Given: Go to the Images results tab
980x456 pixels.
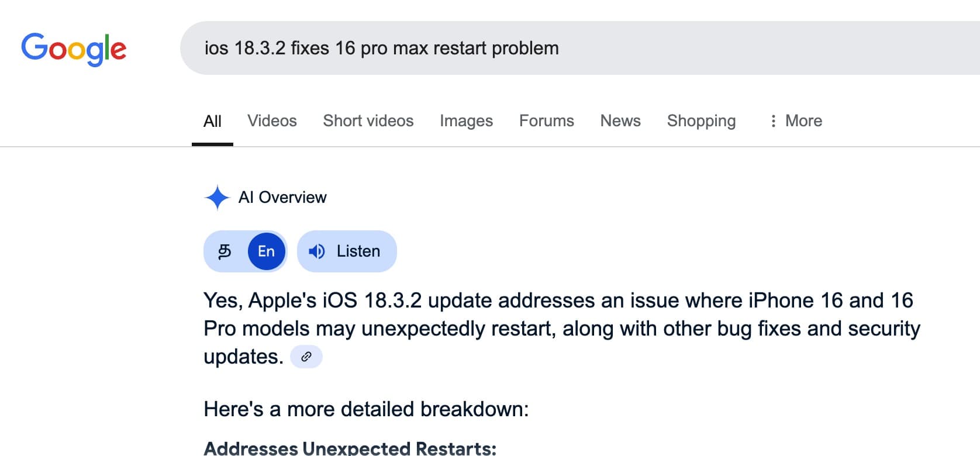Looking at the screenshot, I should click(x=466, y=121).
